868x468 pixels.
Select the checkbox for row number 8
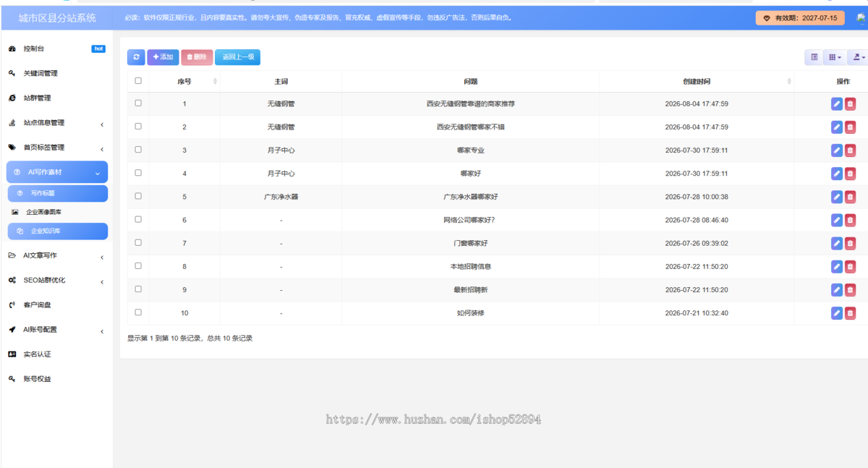138,265
